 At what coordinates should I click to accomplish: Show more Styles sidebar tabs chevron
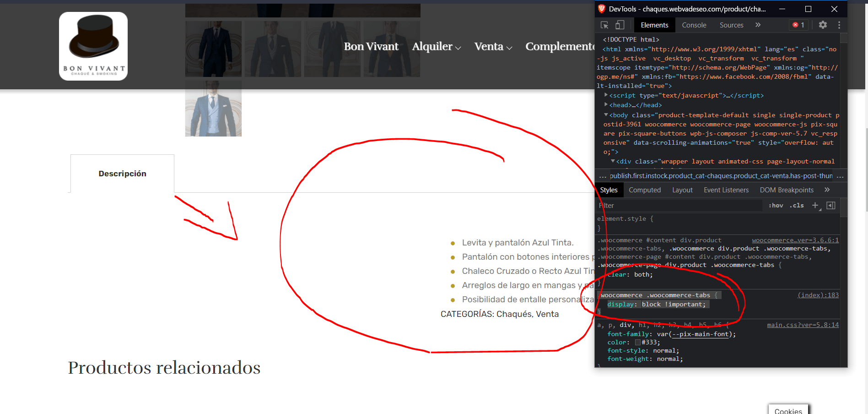point(827,190)
